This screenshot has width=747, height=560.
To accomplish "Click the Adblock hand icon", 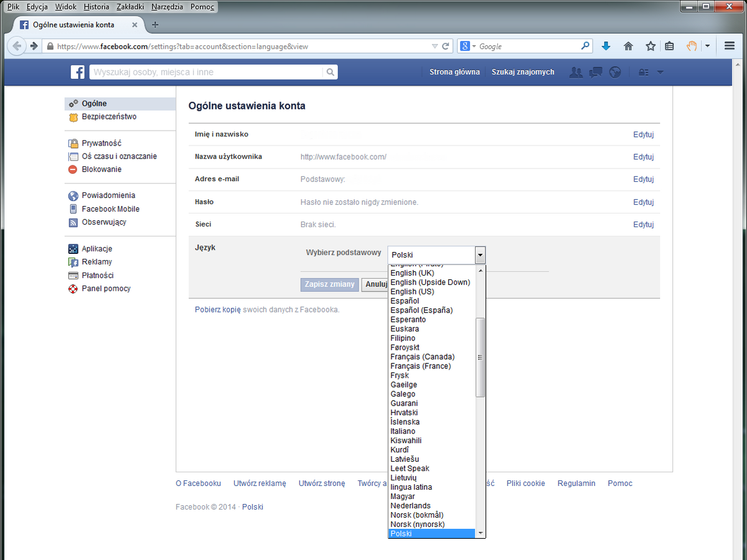I will tap(692, 46).
